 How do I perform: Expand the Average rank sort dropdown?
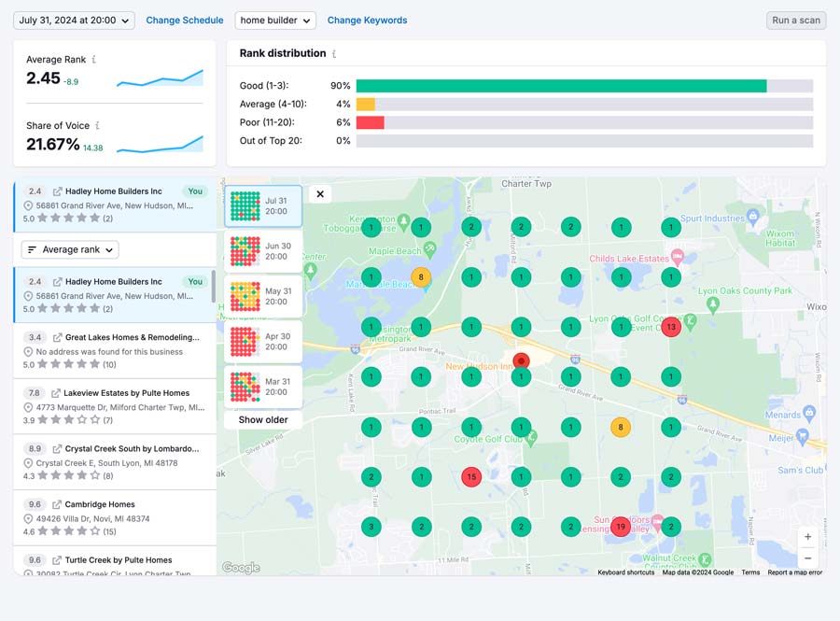[70, 249]
